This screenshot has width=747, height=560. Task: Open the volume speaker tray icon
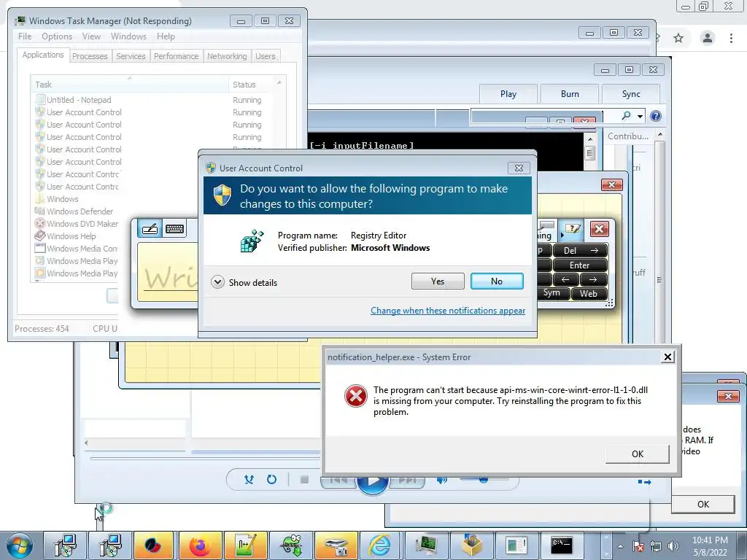coord(673,547)
